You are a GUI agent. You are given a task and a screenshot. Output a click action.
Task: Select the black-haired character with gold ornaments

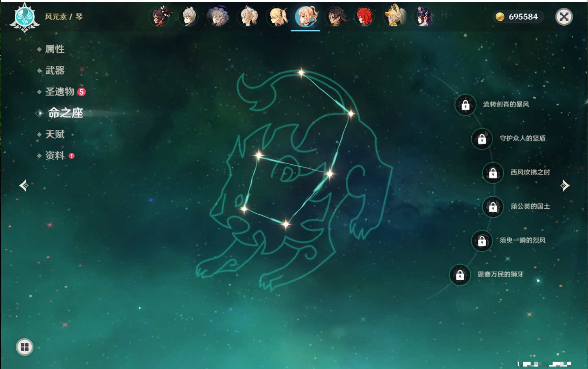point(336,17)
